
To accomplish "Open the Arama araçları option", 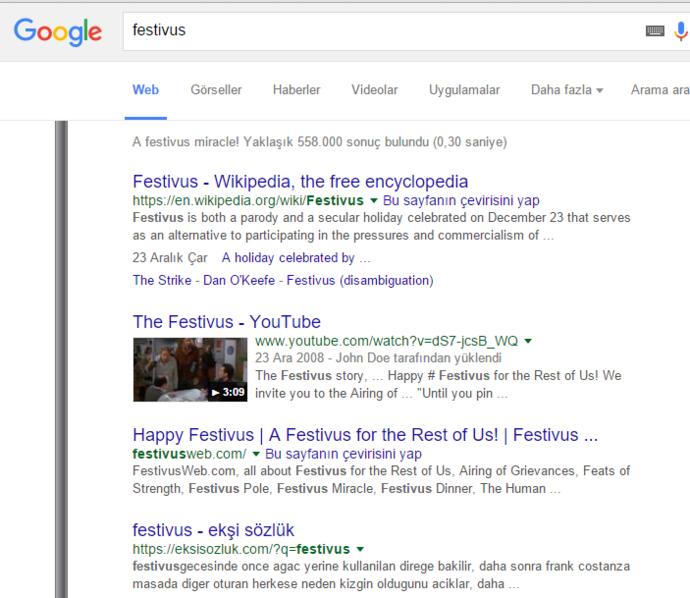I will coord(660,90).
